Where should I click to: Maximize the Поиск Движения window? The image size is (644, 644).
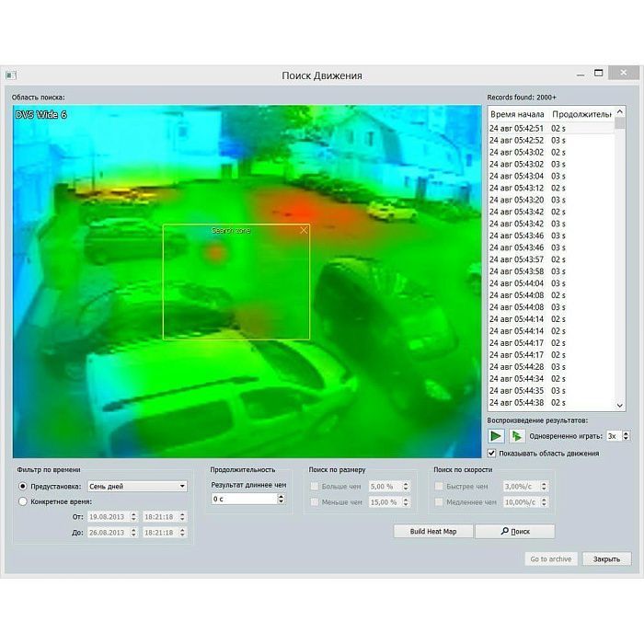[x=599, y=73]
